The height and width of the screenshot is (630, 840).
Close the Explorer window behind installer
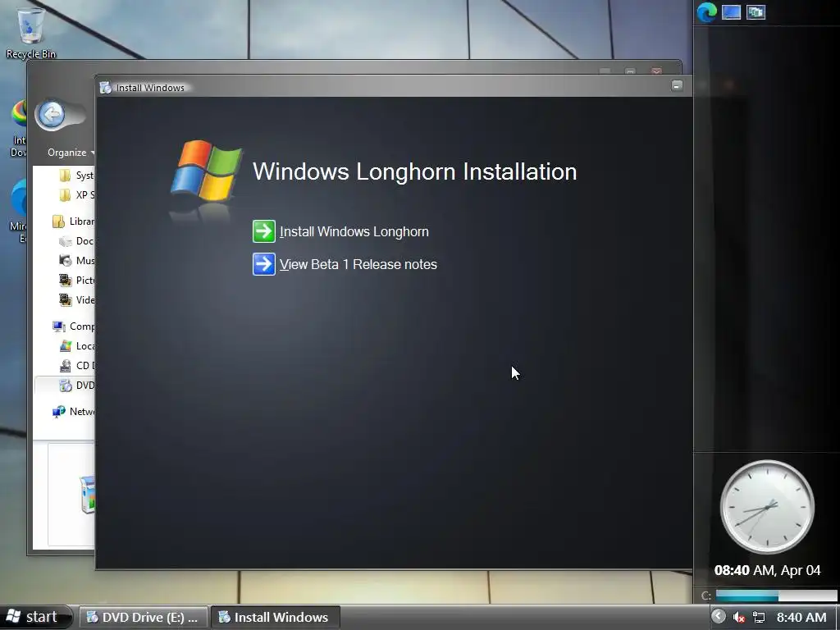pos(657,71)
